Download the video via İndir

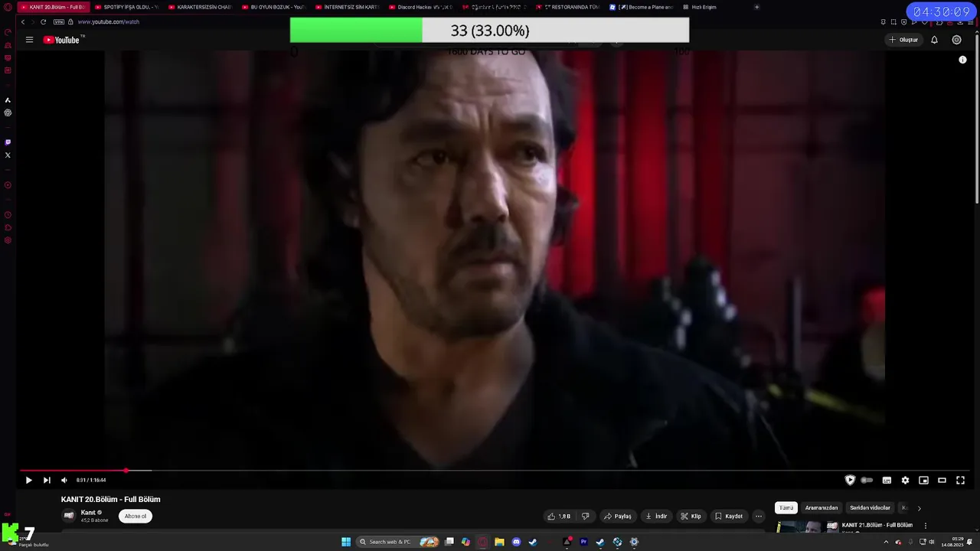tap(656, 516)
